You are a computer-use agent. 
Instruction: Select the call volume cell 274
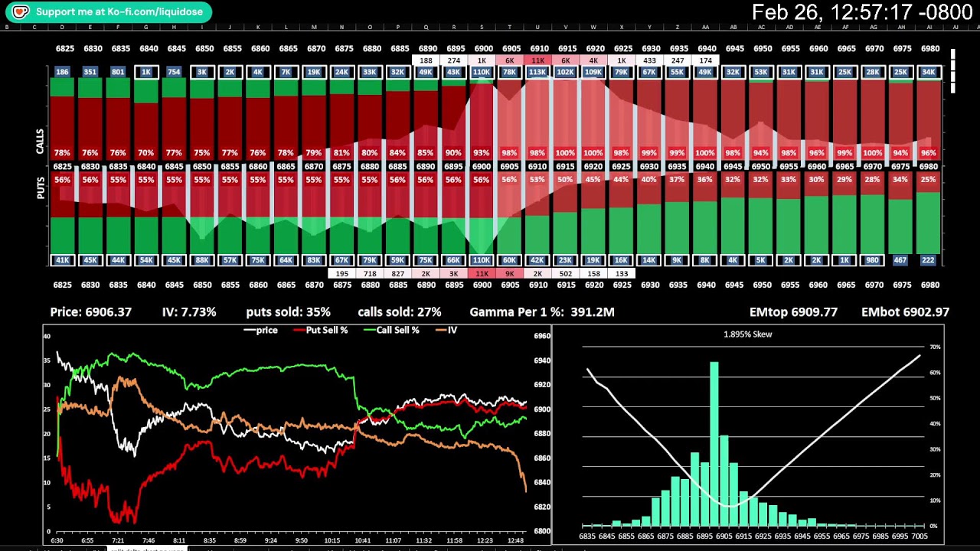coord(454,60)
